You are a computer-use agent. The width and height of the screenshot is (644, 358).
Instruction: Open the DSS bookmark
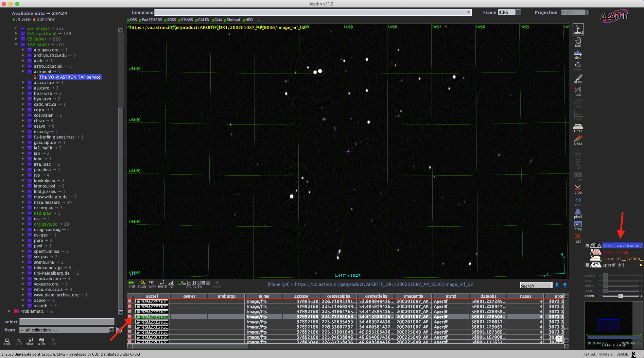pos(132,20)
